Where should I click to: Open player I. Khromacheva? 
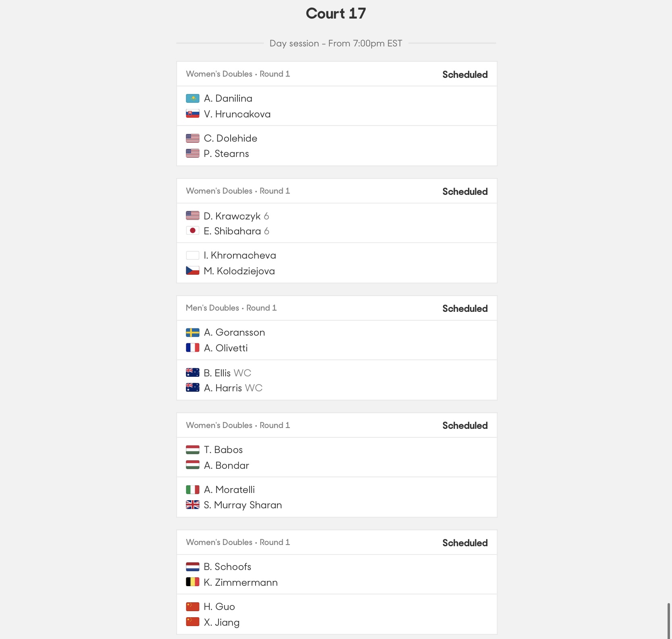point(240,255)
